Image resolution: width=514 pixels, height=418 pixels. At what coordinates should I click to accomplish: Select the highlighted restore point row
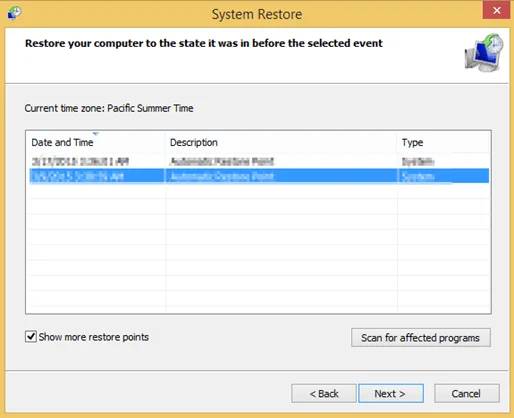point(258,176)
